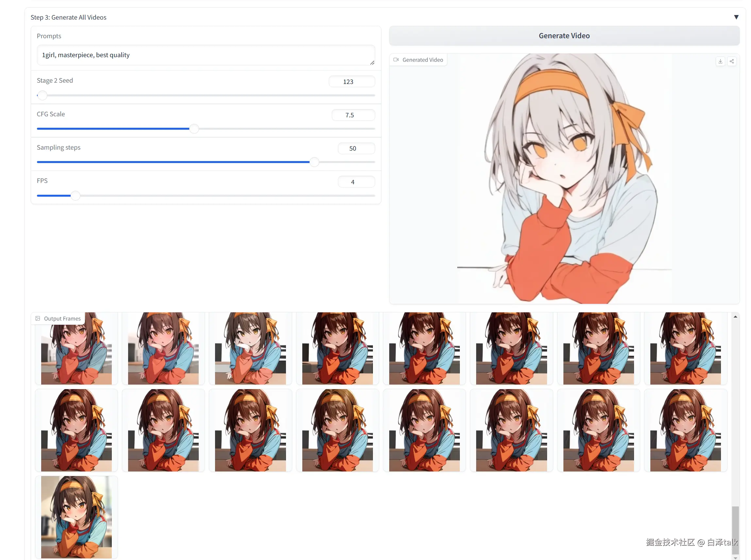Click the generated video preview
This screenshot has height=560, width=751.
[564, 179]
